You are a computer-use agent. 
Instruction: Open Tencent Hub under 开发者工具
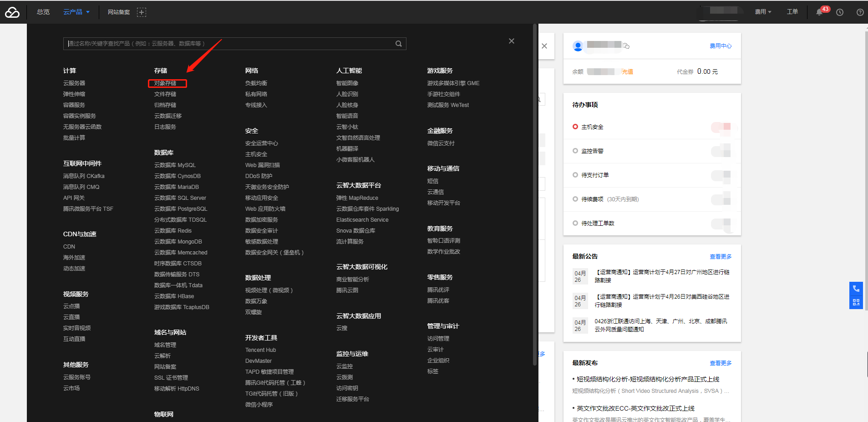point(260,350)
